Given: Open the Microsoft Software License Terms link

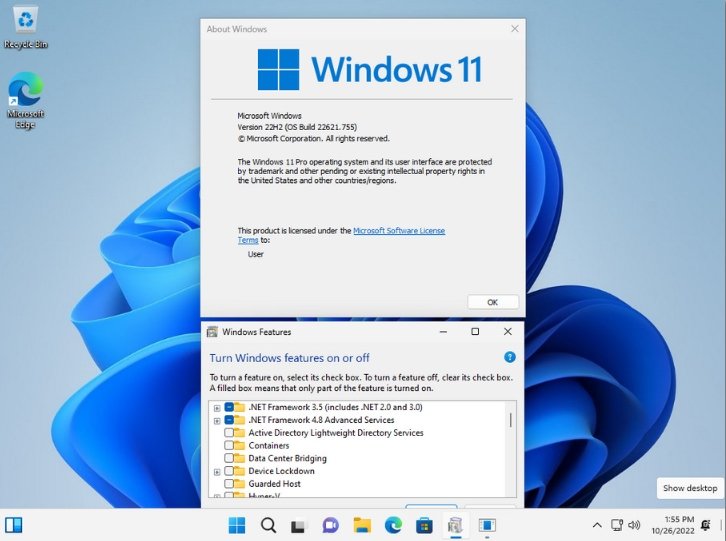Looking at the screenshot, I should [399, 231].
